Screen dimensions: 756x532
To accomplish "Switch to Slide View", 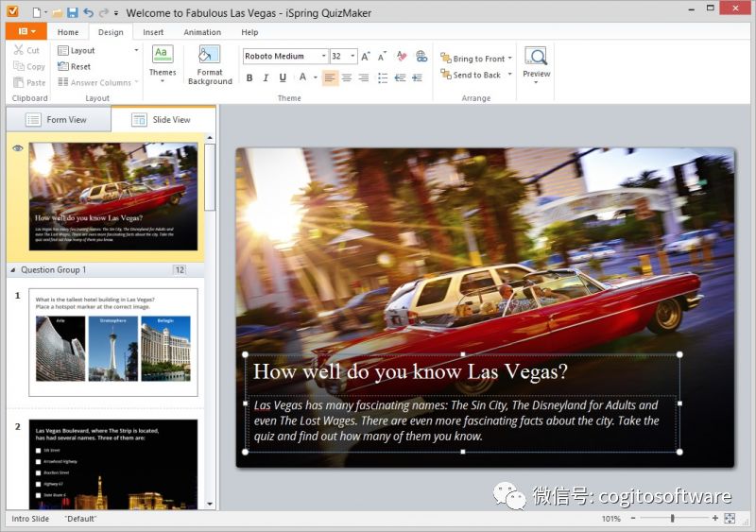I will (163, 119).
